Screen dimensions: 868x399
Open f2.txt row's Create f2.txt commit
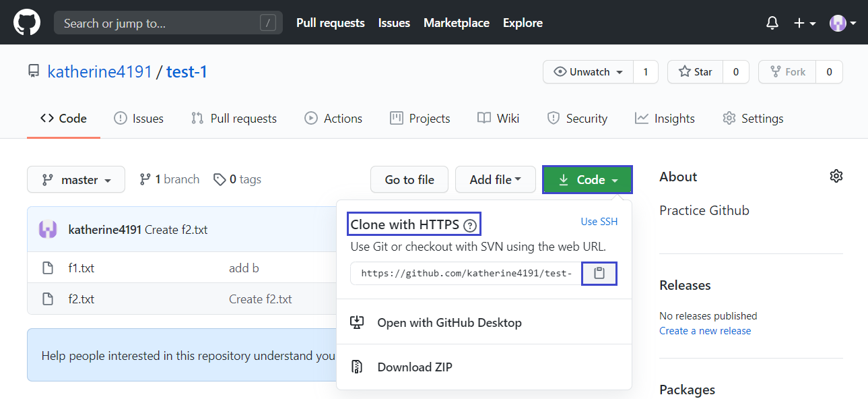[261, 299]
